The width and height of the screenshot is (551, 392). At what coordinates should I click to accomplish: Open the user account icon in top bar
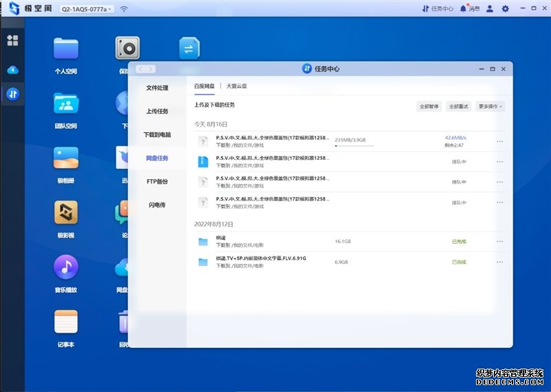(490, 9)
